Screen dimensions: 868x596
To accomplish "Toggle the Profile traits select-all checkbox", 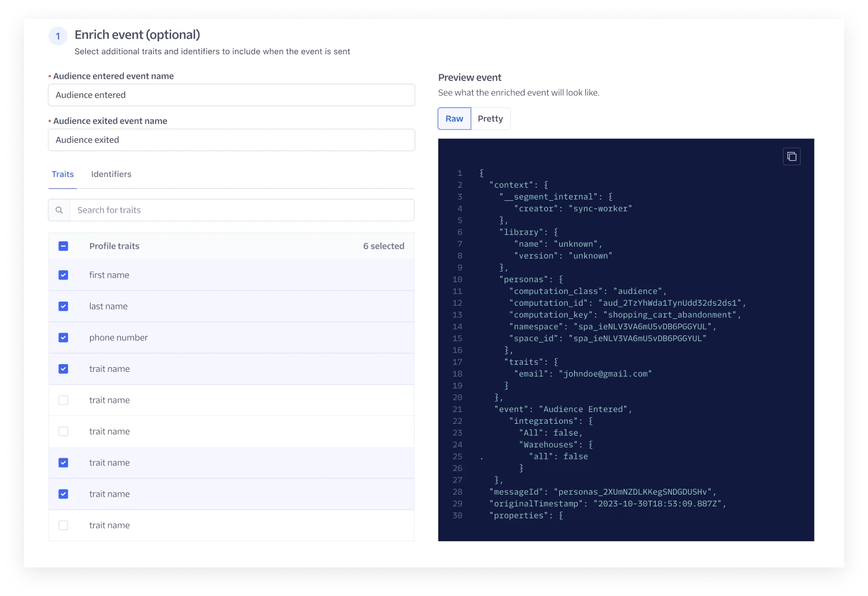I will pos(63,246).
